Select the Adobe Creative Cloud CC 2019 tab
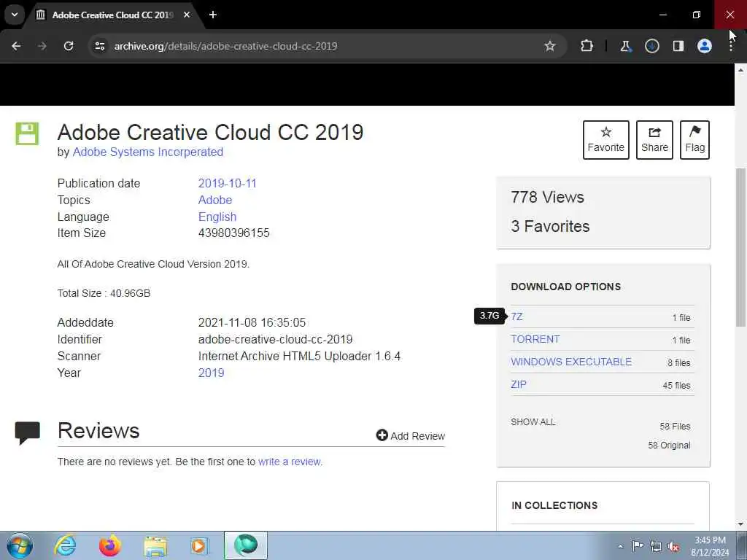The image size is (747, 560). click(113, 15)
